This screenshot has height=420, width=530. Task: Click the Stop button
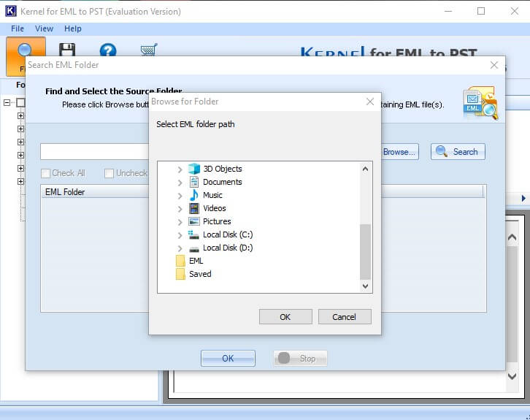300,359
